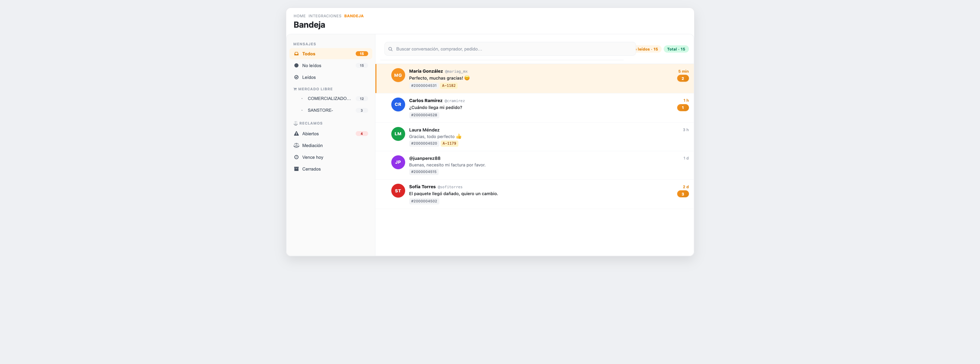This screenshot has width=980, height=364.
Task: Click the ST avatar of Sofía Torres
Action: pyautogui.click(x=398, y=191)
